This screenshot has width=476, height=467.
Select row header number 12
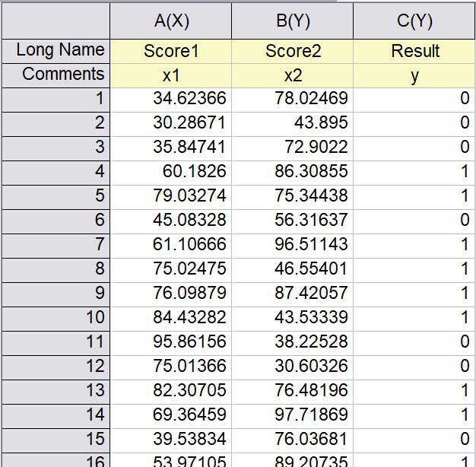pyautogui.click(x=56, y=367)
